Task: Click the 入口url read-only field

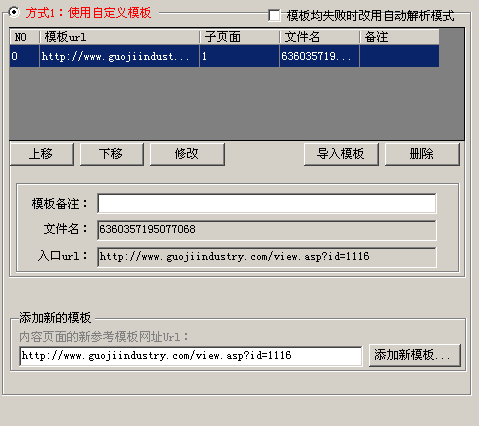Action: coord(267,257)
